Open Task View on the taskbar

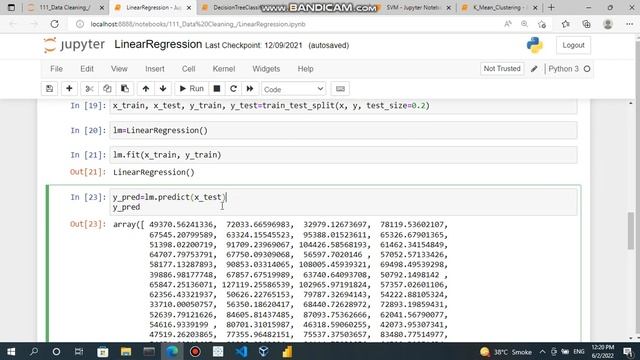coord(79,351)
